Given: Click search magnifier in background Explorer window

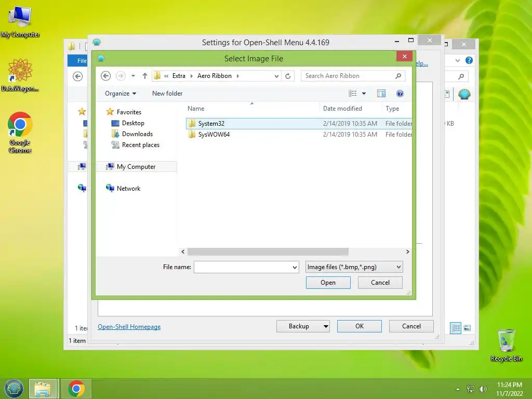Looking at the screenshot, I should (x=461, y=76).
